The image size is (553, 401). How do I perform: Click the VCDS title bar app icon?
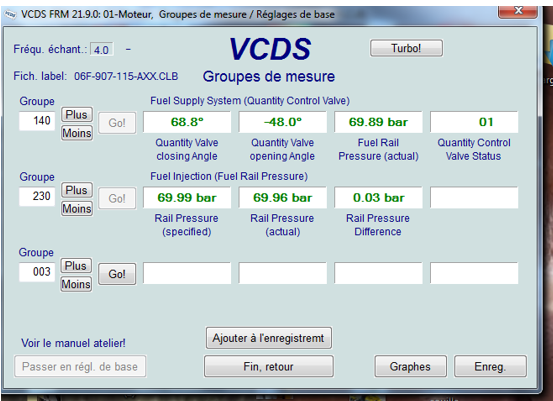(x=10, y=14)
